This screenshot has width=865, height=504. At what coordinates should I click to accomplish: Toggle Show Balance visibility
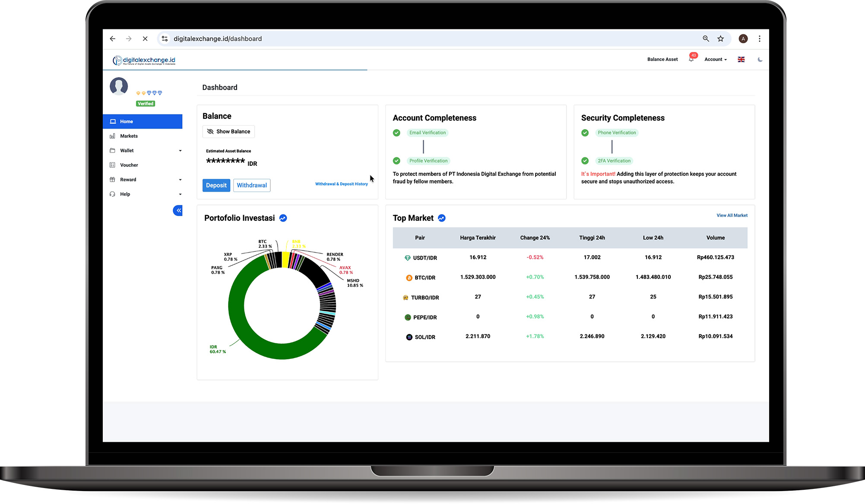[x=228, y=132]
